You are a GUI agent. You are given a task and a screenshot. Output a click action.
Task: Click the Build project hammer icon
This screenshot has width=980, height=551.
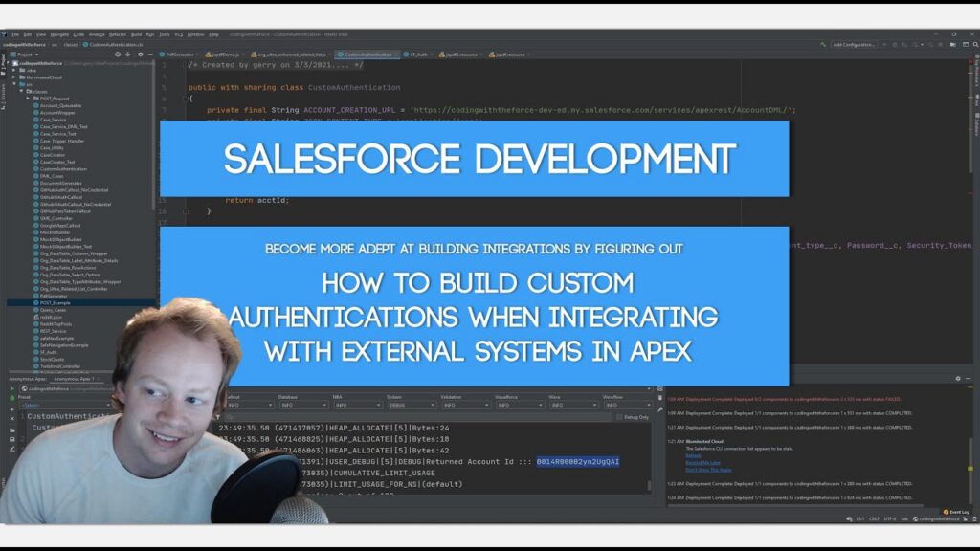[823, 45]
